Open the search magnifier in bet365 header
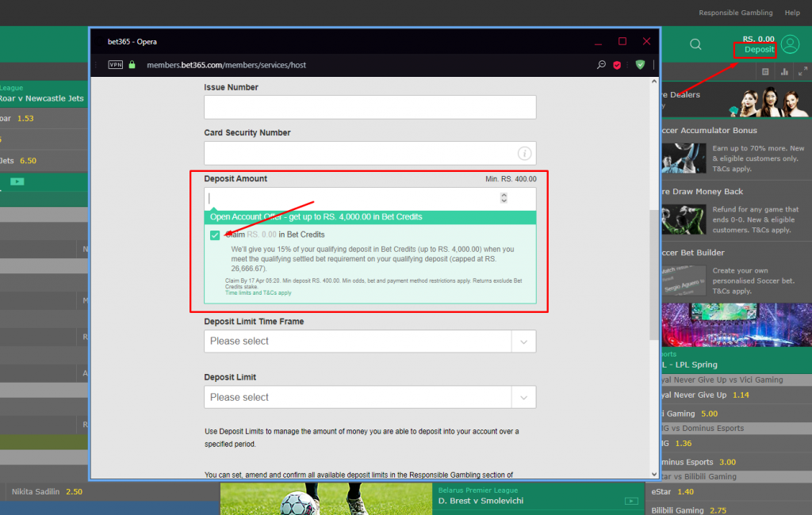Screen dimensions: 812x515 (x=695, y=44)
